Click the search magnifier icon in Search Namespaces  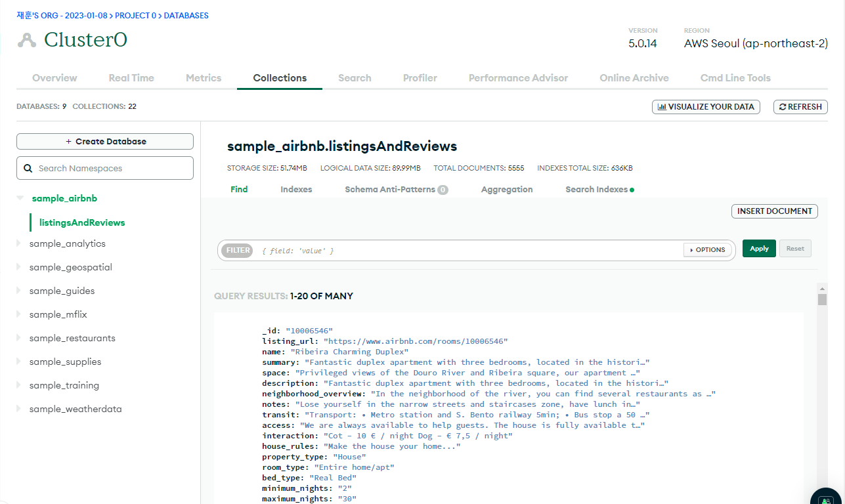point(28,168)
